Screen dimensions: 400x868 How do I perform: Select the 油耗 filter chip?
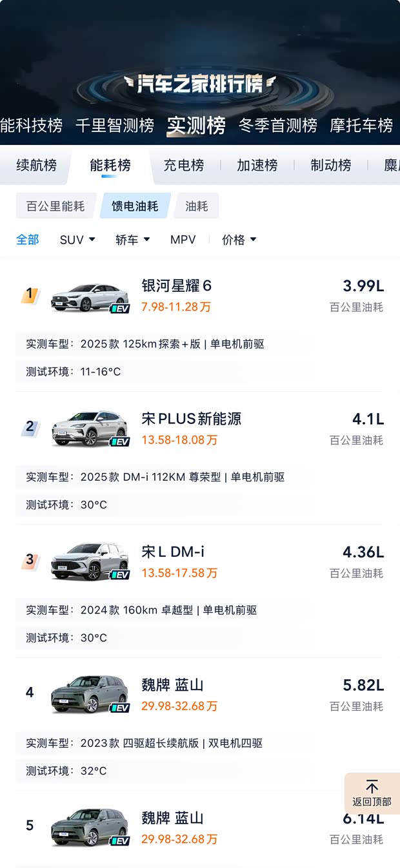pyautogui.click(x=196, y=205)
